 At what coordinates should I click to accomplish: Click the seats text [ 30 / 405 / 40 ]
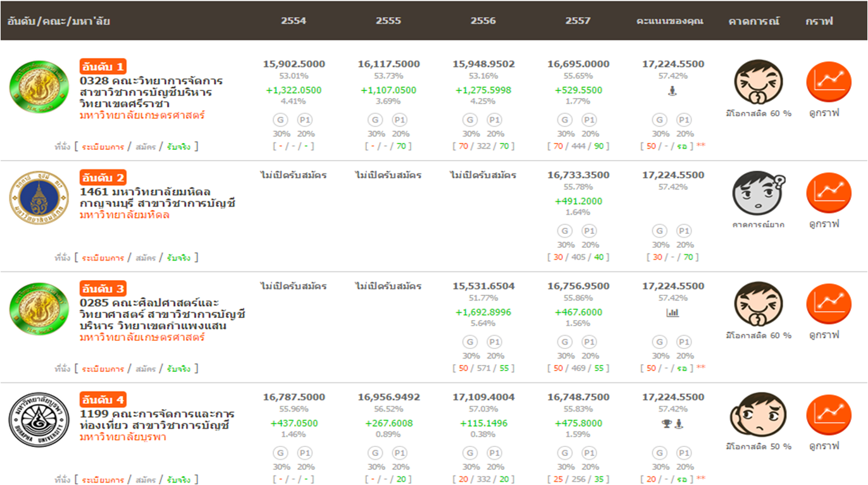578,258
